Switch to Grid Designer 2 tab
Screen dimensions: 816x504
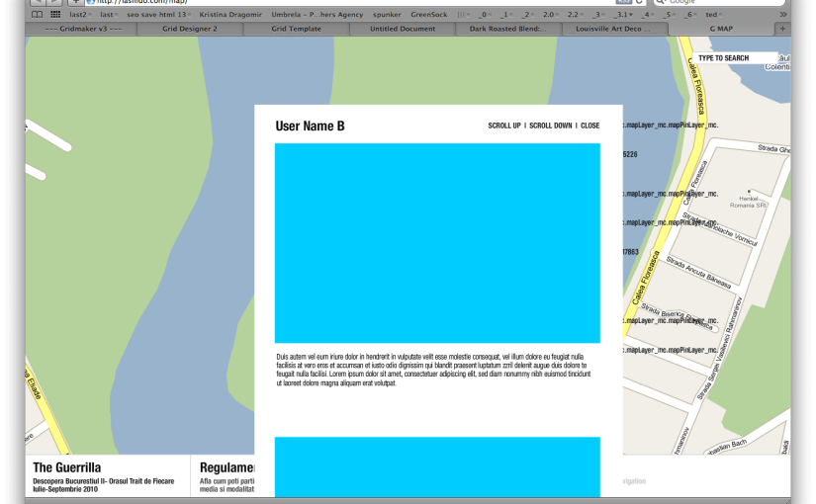(x=190, y=29)
